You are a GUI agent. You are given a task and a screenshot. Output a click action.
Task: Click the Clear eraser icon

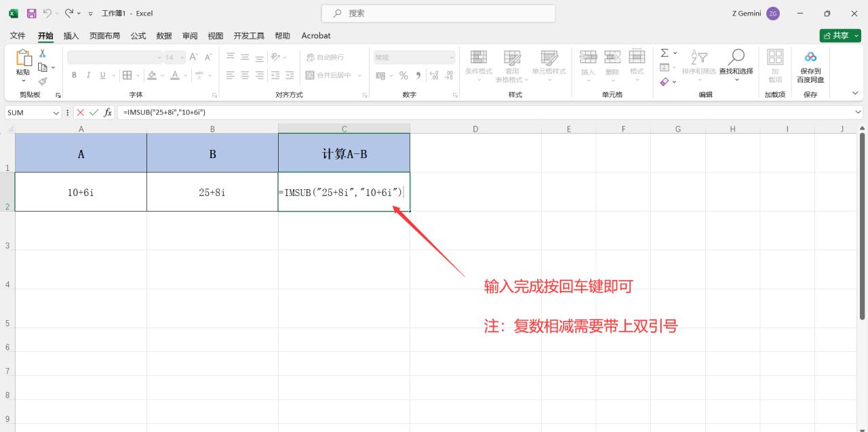coord(665,81)
